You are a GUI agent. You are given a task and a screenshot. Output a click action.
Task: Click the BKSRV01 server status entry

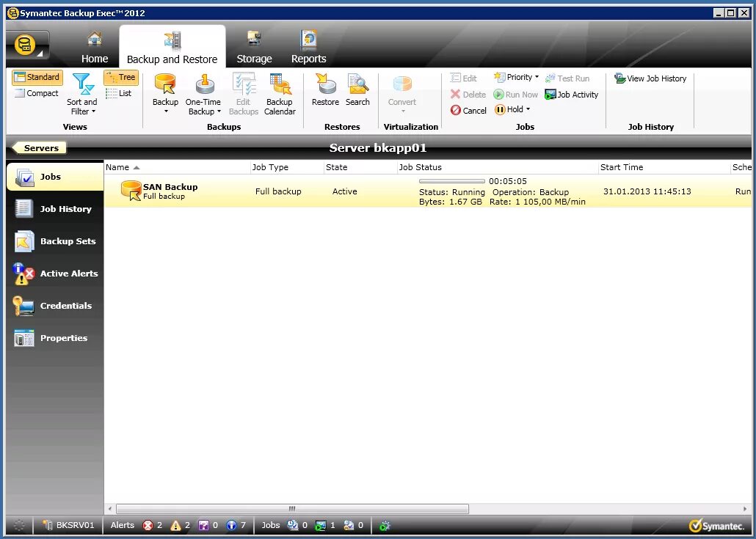click(68, 525)
